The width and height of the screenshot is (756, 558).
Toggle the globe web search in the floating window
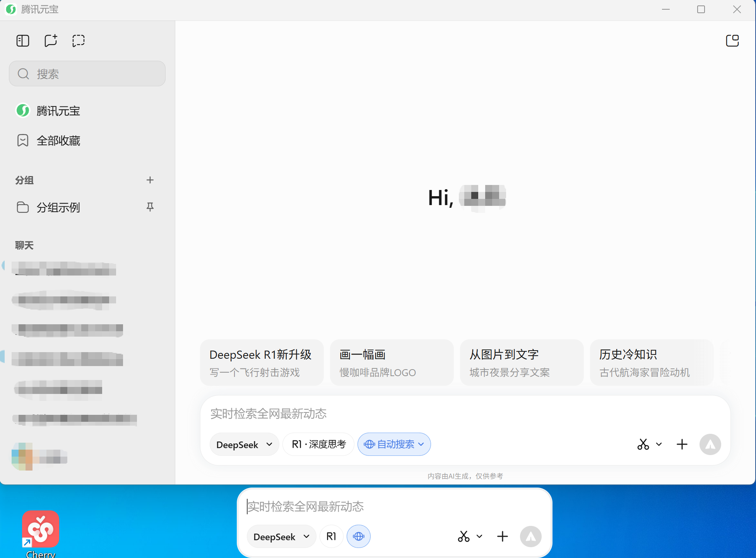359,536
